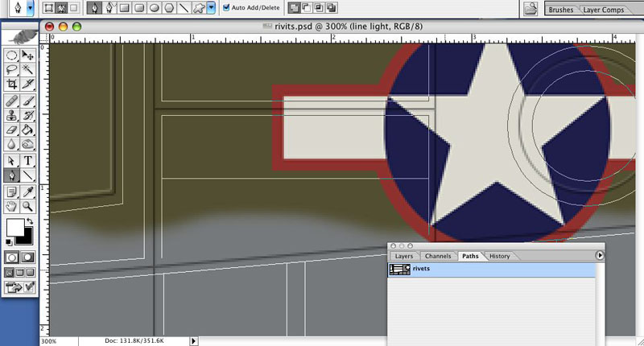Image resolution: width=644 pixels, height=346 pixels.
Task: Switch to the Channels tab
Action: coord(438,256)
